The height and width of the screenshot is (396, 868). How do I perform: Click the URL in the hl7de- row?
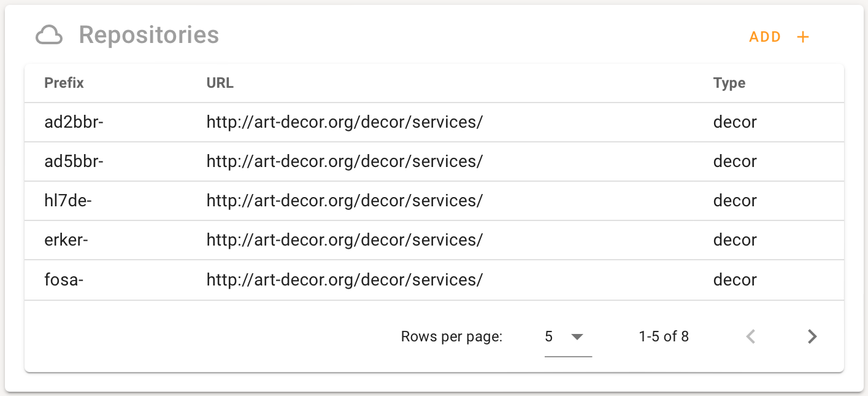(x=344, y=201)
